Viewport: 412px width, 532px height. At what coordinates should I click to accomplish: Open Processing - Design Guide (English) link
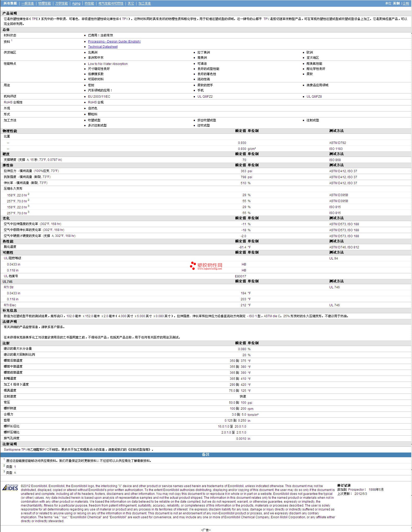click(114, 42)
